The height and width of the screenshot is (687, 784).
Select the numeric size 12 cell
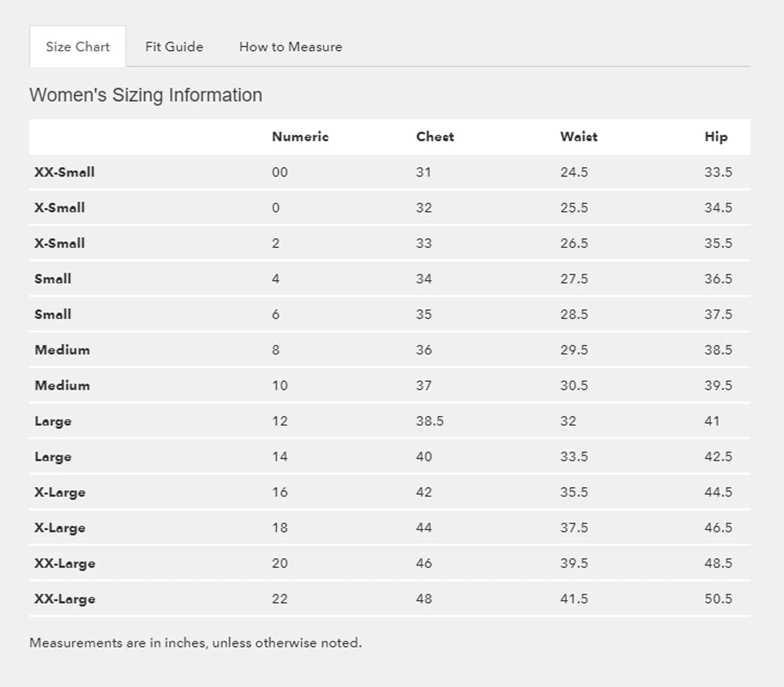coord(280,421)
